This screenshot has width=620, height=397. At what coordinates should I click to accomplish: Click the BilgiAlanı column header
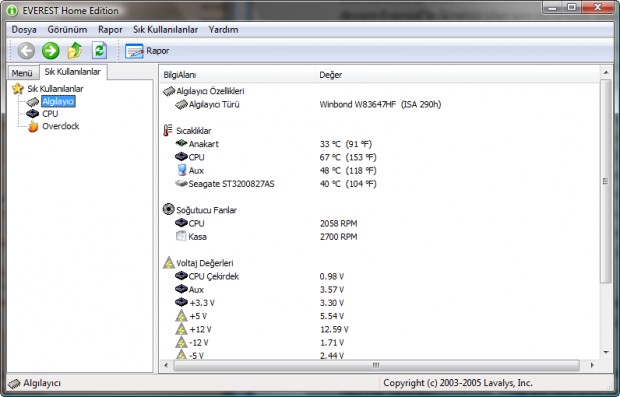(x=238, y=75)
